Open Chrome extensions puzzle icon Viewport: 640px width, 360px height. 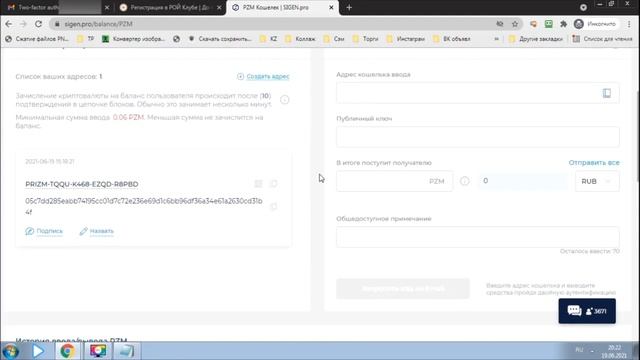point(563,24)
